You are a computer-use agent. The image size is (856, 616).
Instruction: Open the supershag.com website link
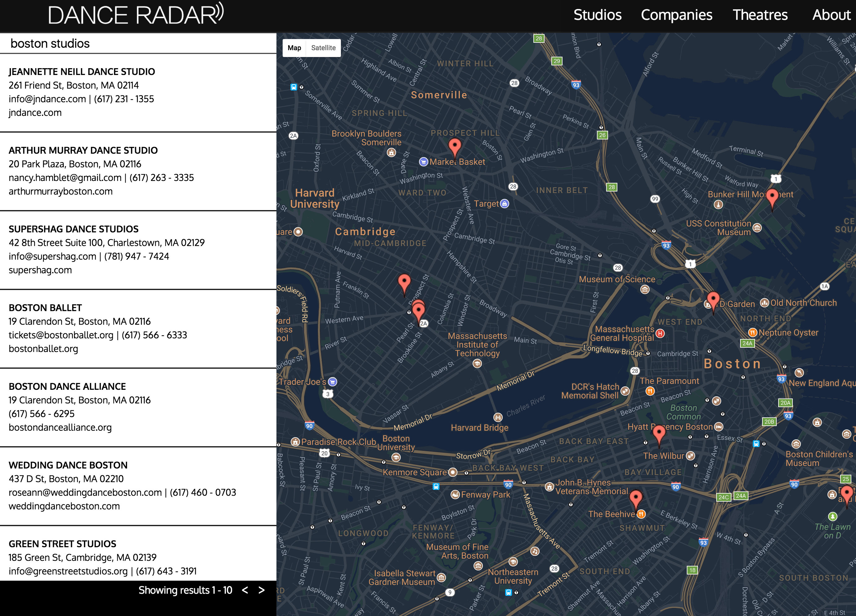click(40, 270)
